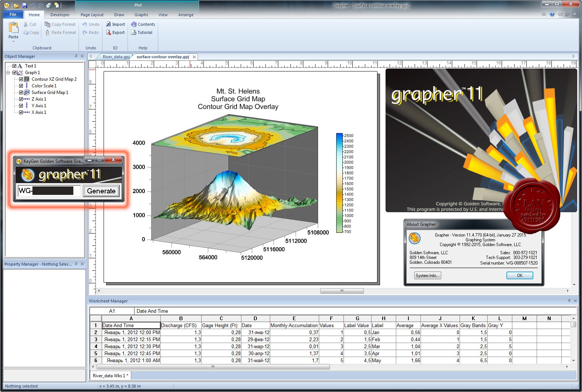Image resolution: width=582 pixels, height=392 pixels.
Task: Click the New document icon in quick access toolbar
Action: 57,5
